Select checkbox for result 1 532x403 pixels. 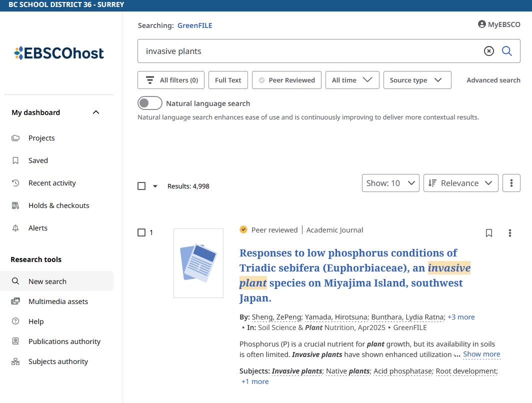pos(141,232)
